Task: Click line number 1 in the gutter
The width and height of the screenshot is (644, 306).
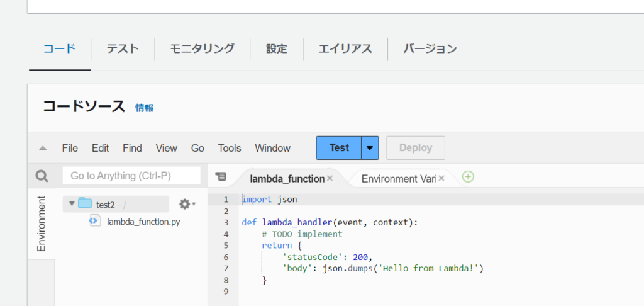Action: [226, 200]
